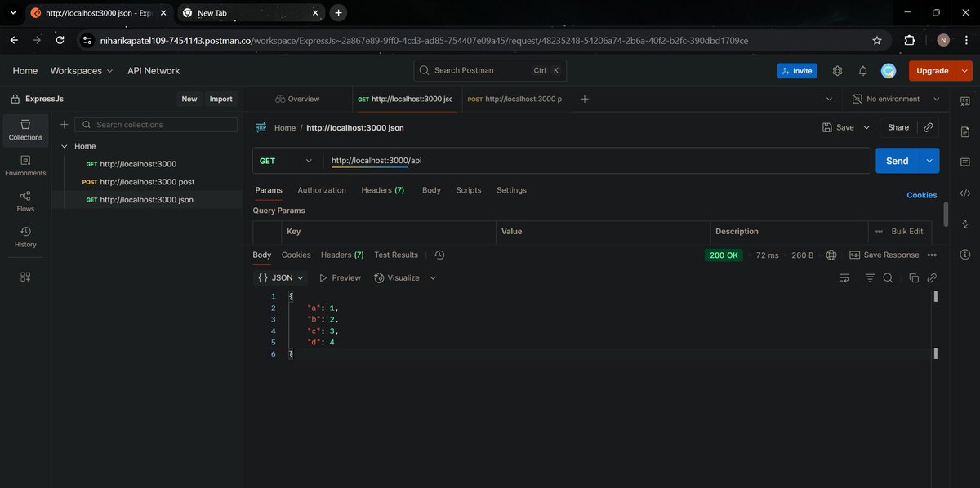Click the Invite button
The image size is (980, 488).
click(797, 71)
